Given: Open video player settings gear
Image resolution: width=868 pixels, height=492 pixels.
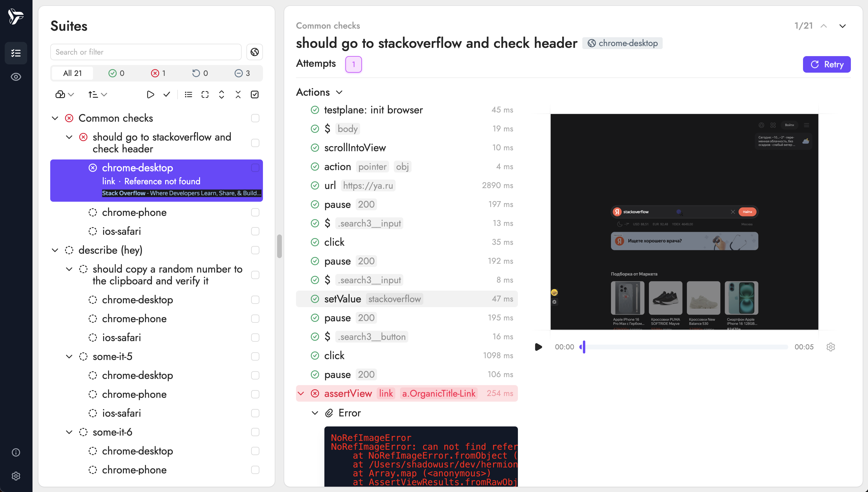Looking at the screenshot, I should click(830, 347).
